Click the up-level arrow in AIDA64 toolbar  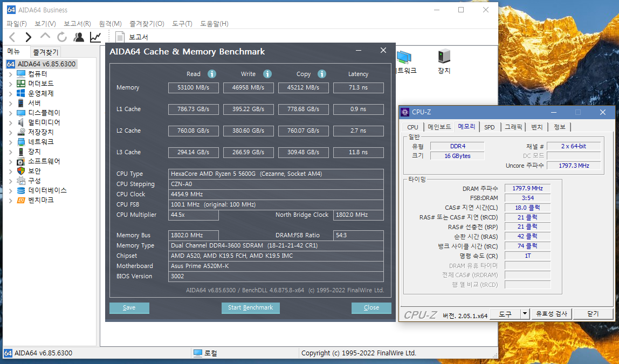point(45,36)
